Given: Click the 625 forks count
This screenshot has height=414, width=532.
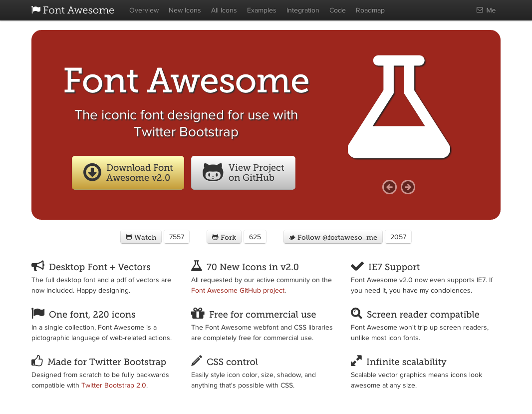Looking at the screenshot, I should click(255, 237).
